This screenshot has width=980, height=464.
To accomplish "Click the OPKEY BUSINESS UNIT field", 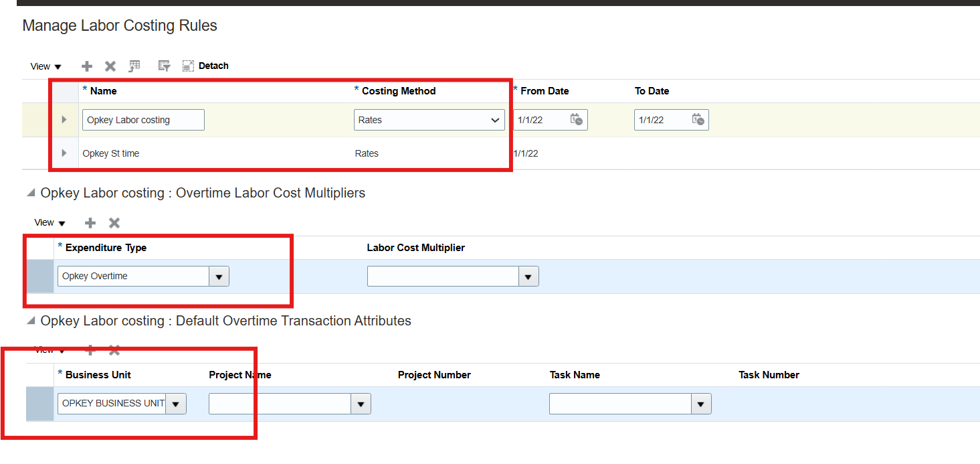I will (x=112, y=404).
